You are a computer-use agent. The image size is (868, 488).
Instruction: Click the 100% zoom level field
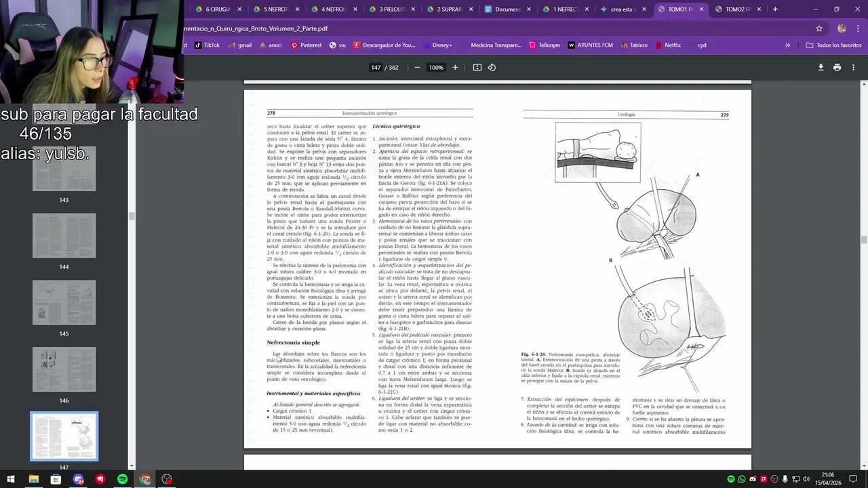(435, 68)
